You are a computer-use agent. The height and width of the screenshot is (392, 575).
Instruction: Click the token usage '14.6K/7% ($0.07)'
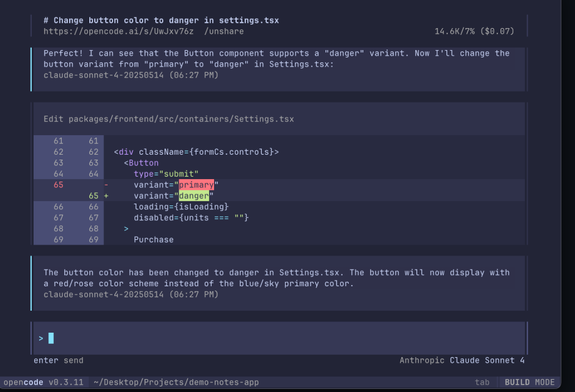tap(474, 32)
